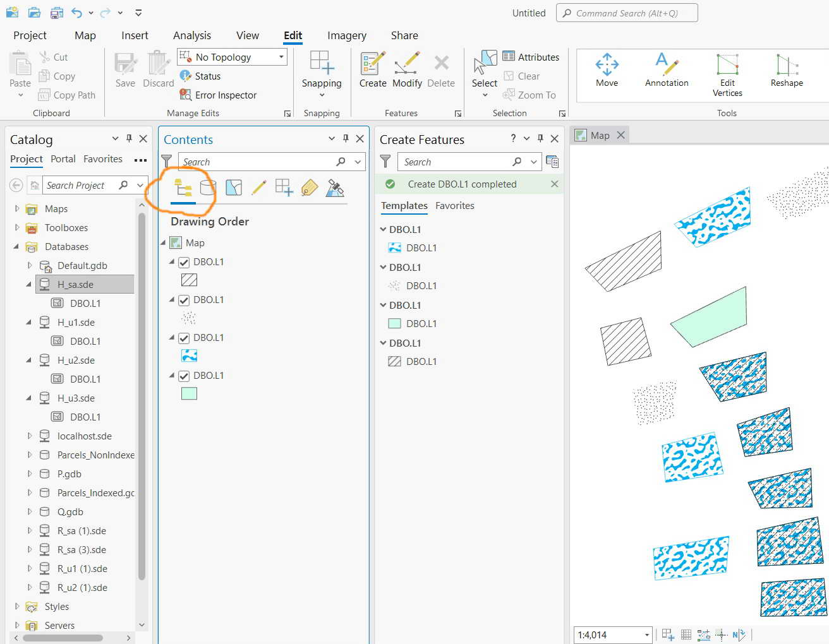Screen dimensions: 829x644
Task: Click the Error Inspector button
Action: coord(219,95)
